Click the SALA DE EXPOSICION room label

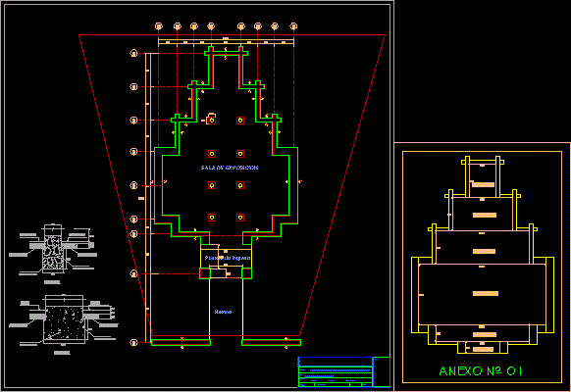click(230, 168)
